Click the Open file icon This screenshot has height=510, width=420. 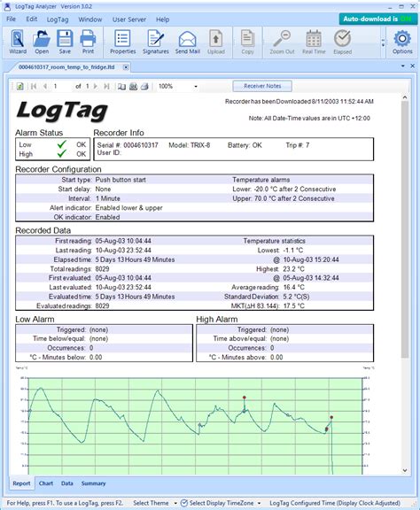pyautogui.click(x=42, y=42)
